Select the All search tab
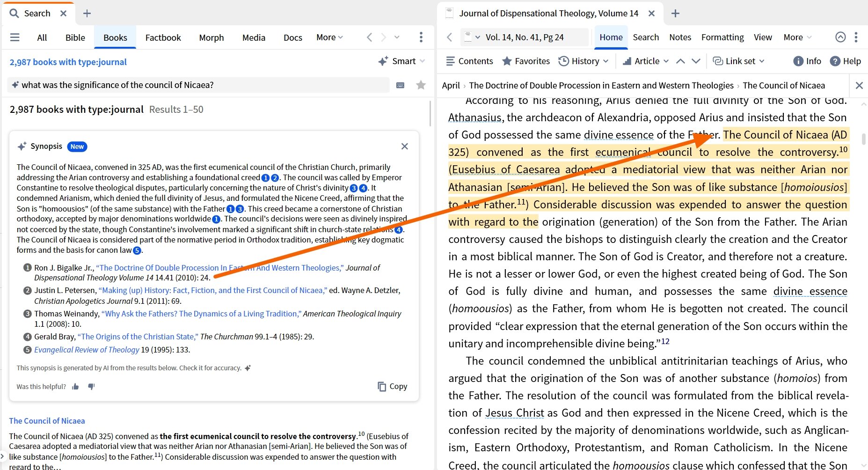The height and width of the screenshot is (470, 868). (x=42, y=37)
